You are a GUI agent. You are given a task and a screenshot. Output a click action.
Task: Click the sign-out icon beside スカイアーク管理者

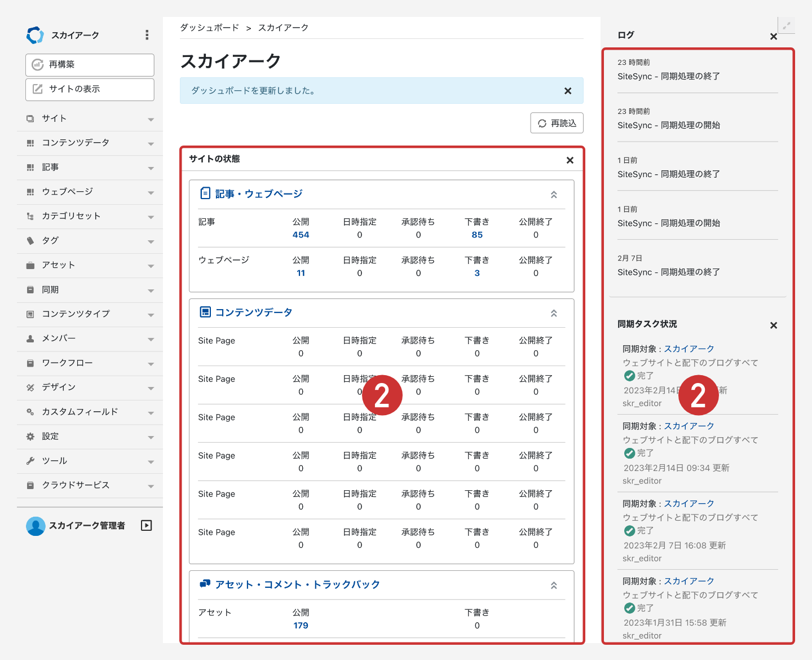[x=147, y=526]
